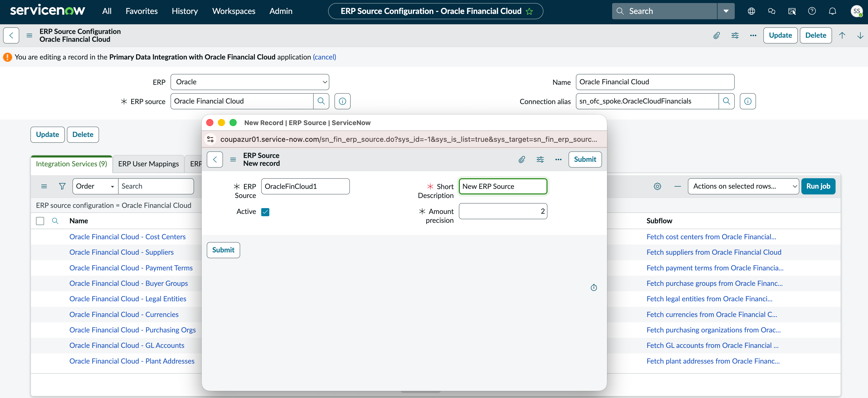Screen dimensions: 868x398
Task: Open main form personalize settings sliders icon
Action: (x=735, y=35)
